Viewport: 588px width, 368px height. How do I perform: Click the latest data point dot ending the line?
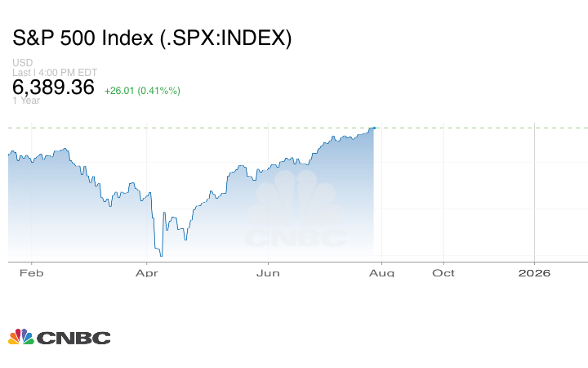[373, 128]
